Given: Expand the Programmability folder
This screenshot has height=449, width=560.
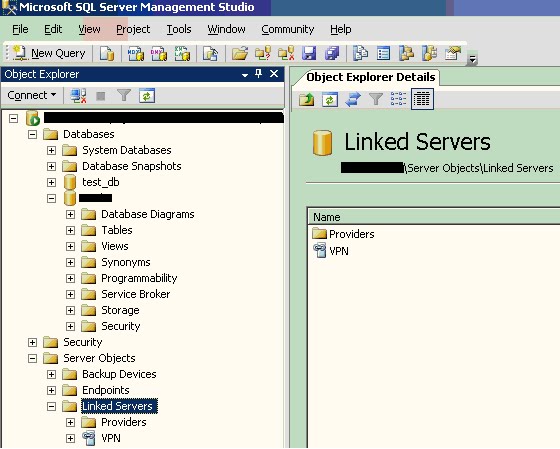Looking at the screenshot, I should 70,278.
